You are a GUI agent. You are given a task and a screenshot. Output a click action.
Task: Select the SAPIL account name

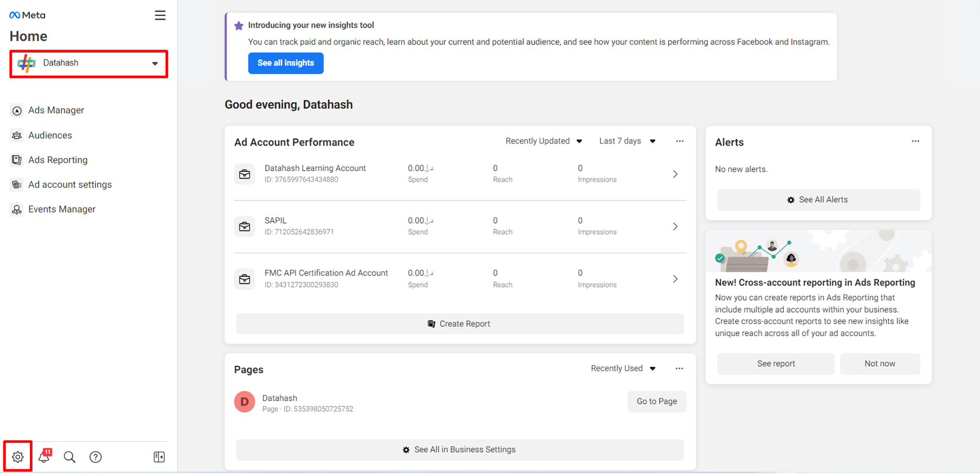click(275, 220)
